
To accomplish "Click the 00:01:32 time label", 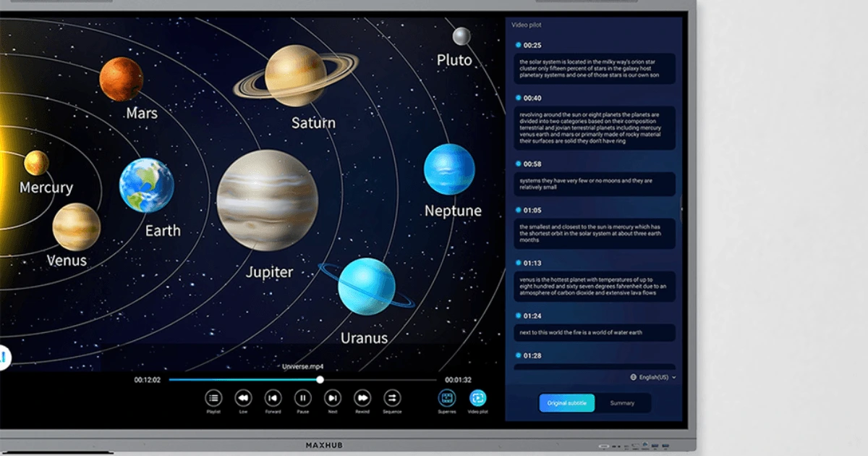I will pos(458,379).
